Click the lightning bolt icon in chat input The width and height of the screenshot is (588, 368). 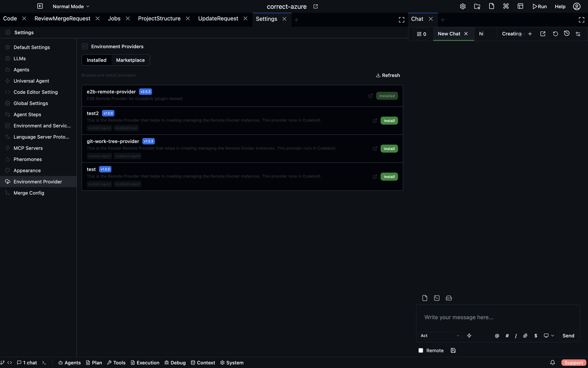(469, 336)
